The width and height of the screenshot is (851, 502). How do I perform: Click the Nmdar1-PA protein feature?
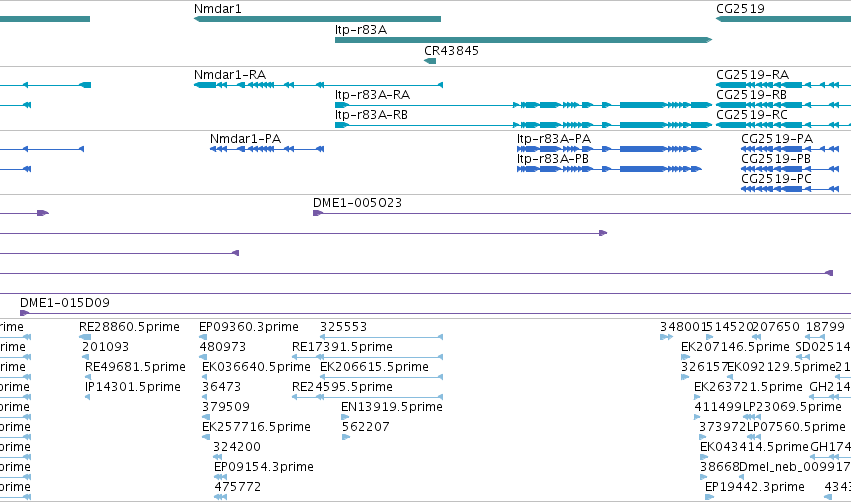coord(267,149)
